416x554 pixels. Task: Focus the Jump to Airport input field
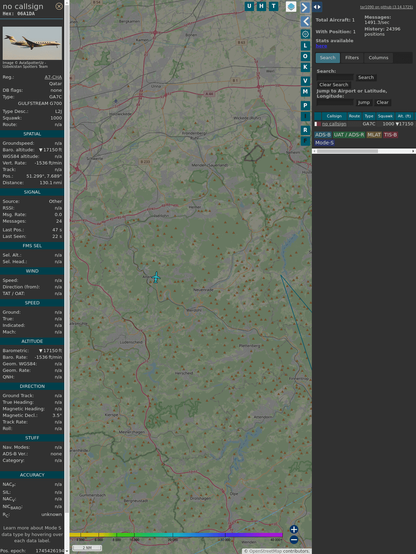(x=335, y=102)
